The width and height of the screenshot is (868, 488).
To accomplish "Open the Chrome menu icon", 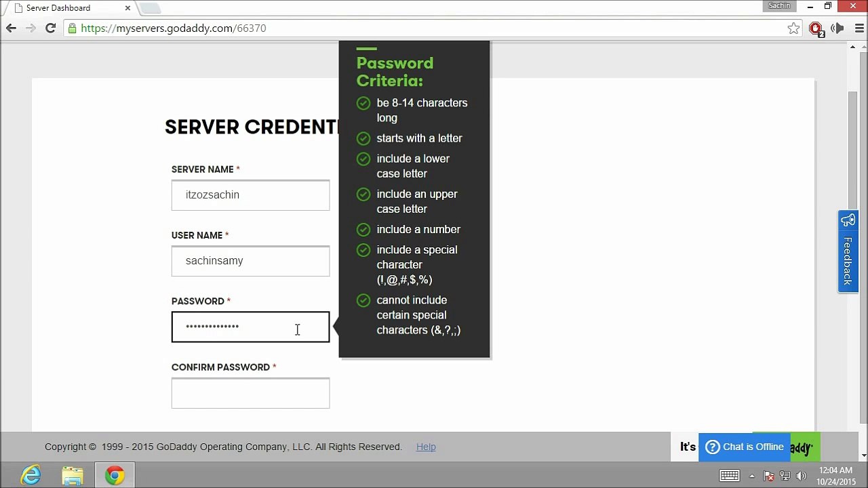I will [860, 28].
